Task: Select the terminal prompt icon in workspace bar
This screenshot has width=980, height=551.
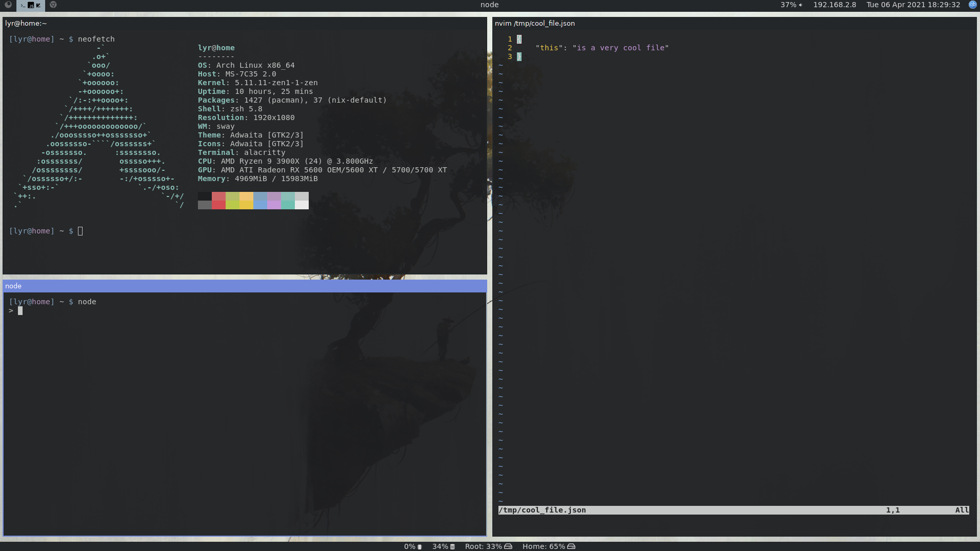Action: (x=23, y=5)
